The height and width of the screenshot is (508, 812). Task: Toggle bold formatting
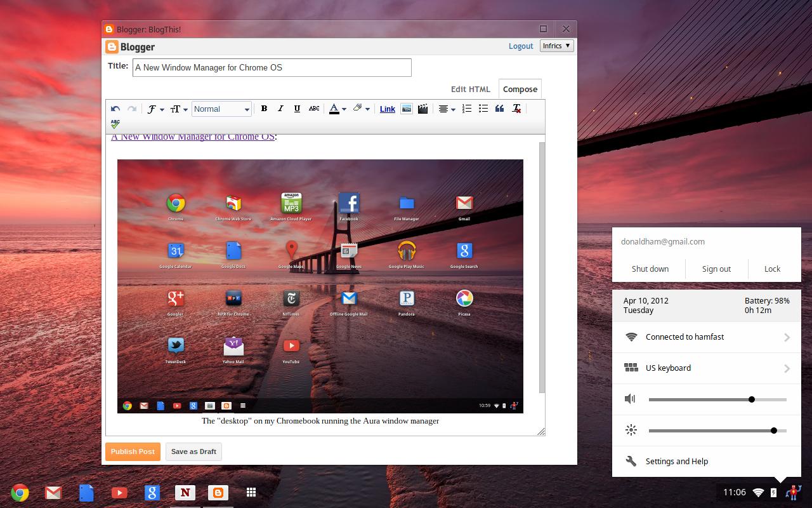click(x=264, y=109)
